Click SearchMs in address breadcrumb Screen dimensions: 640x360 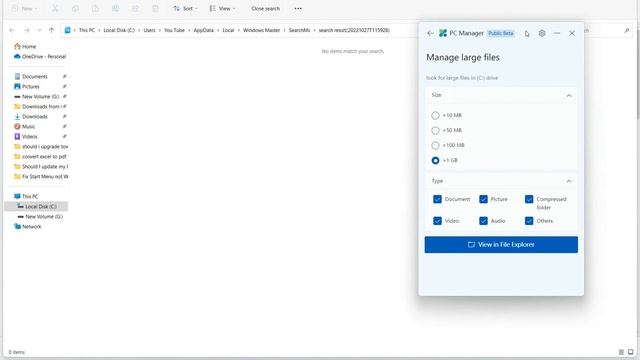pyautogui.click(x=299, y=30)
